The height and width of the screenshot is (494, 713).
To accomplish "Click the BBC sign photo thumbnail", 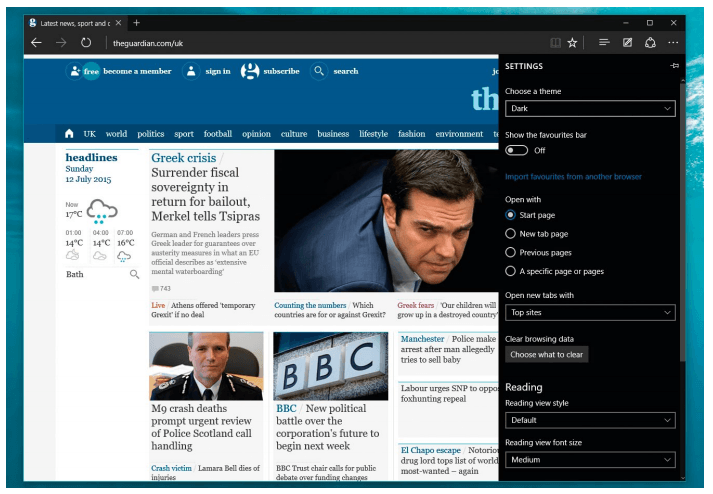I will tap(331, 366).
